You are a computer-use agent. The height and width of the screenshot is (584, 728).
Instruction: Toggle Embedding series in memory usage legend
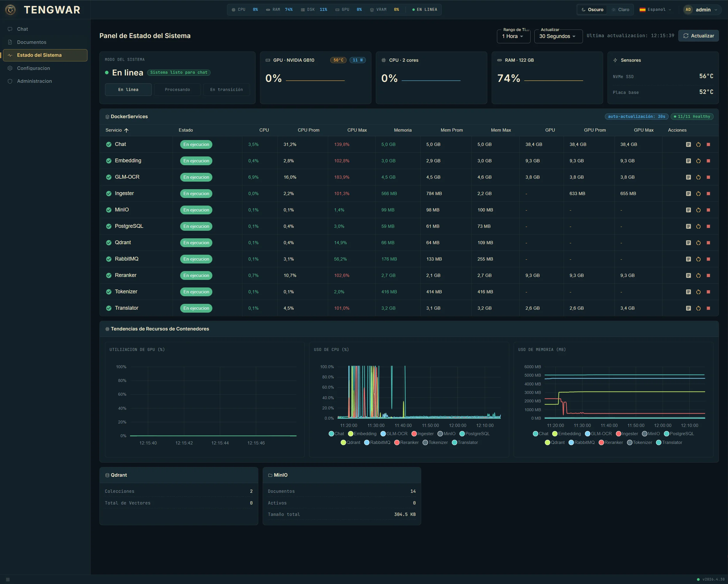[x=566, y=434]
